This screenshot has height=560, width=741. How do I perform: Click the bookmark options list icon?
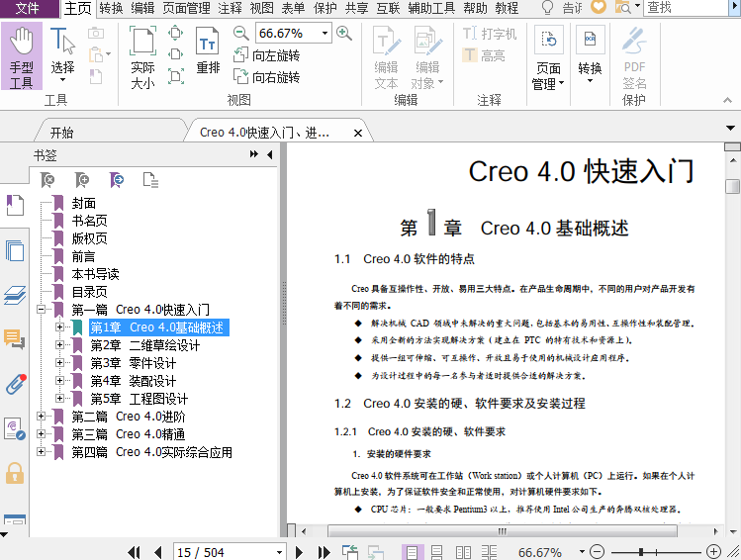tap(150, 180)
